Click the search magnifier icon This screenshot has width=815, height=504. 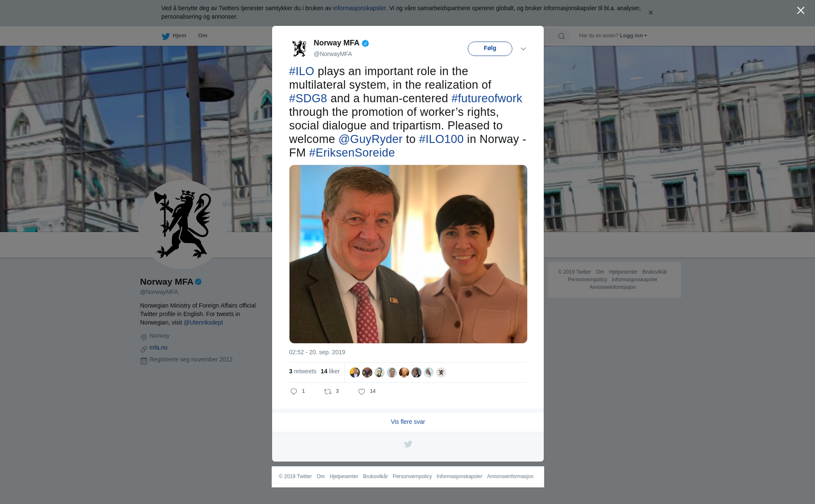coord(561,36)
